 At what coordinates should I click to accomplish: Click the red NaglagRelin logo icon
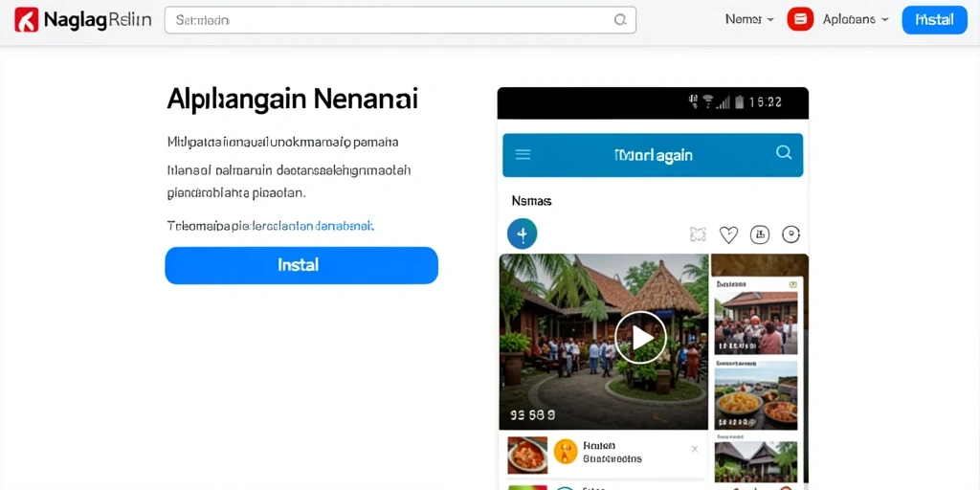27,20
